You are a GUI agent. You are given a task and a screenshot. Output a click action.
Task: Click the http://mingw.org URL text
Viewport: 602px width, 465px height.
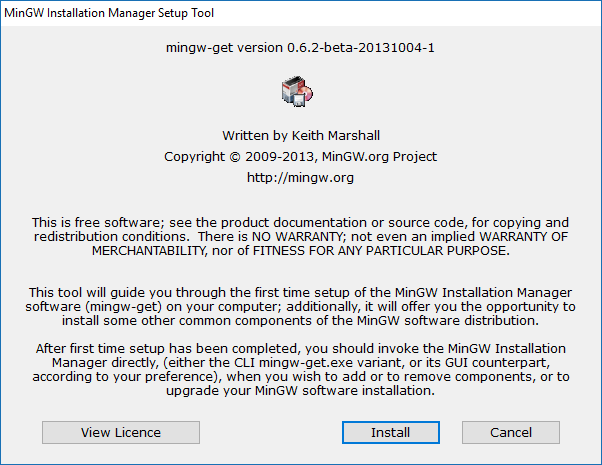(300, 178)
